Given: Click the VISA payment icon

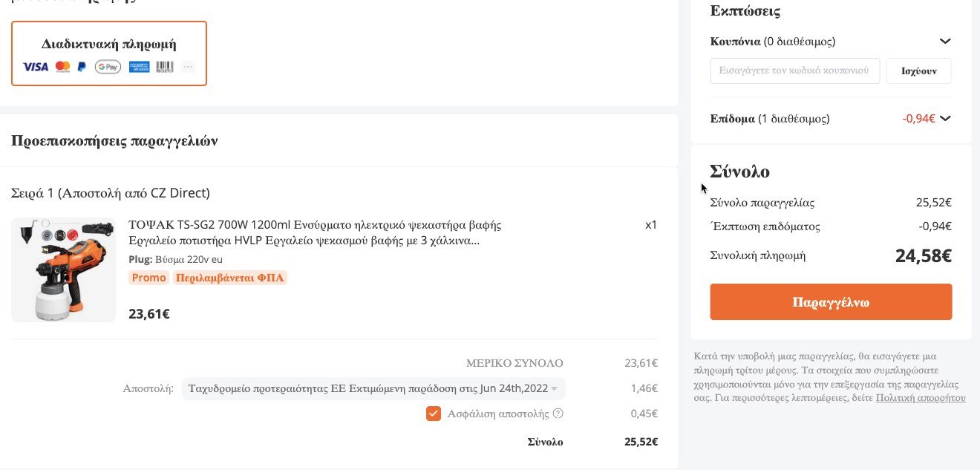Looking at the screenshot, I should click(x=36, y=67).
